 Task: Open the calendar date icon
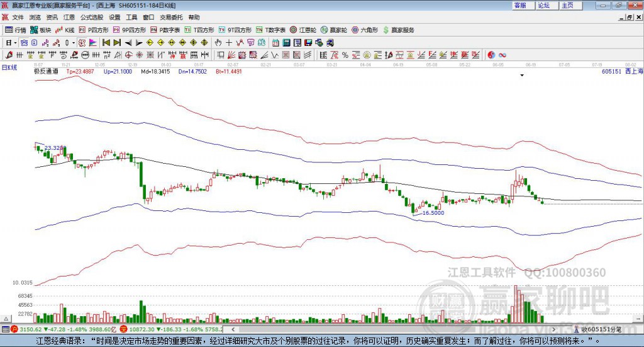(x=275, y=43)
